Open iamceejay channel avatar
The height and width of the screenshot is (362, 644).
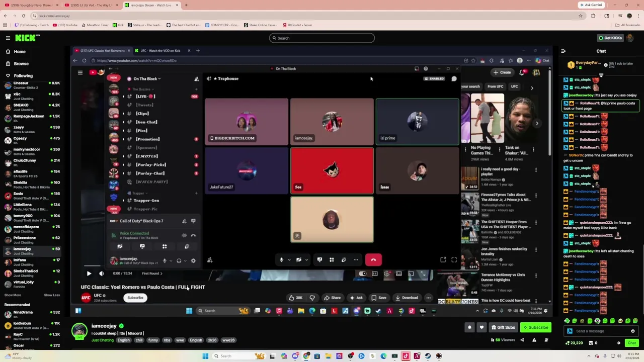79,331
